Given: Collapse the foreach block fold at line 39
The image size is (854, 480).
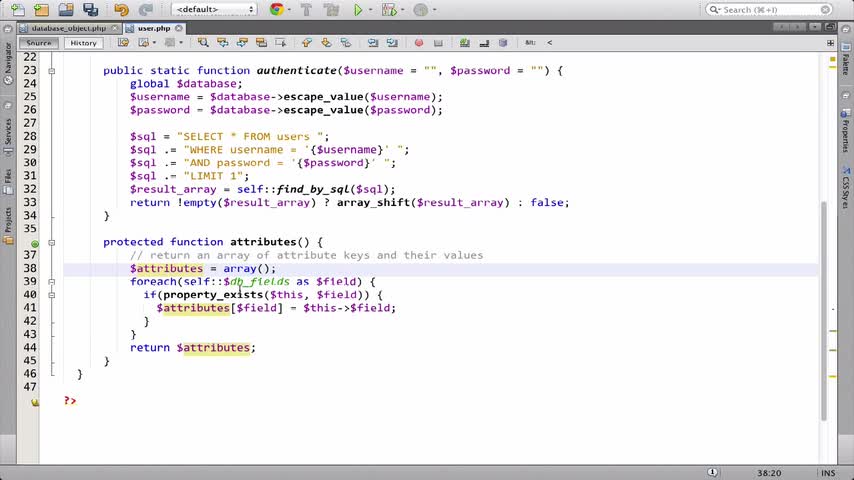Looking at the screenshot, I should click(52, 282).
